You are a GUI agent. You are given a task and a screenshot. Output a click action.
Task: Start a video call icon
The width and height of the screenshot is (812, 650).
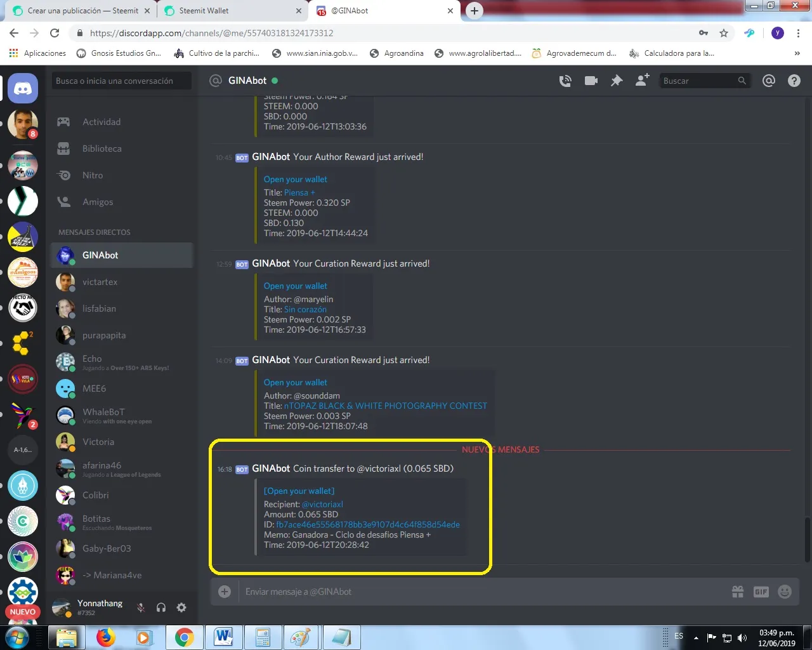click(591, 81)
